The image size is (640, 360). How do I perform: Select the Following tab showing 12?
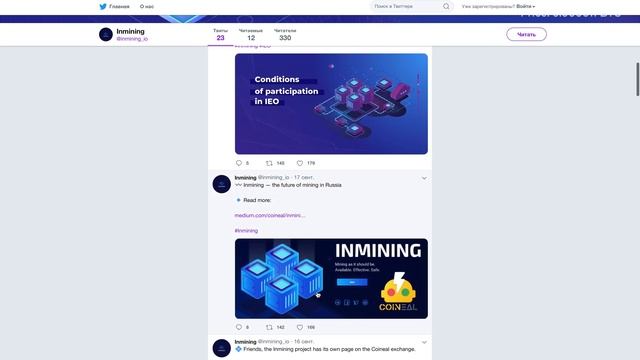251,35
